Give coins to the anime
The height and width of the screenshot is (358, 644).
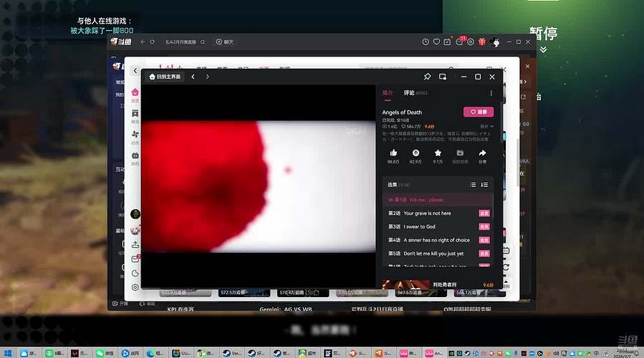click(x=415, y=153)
